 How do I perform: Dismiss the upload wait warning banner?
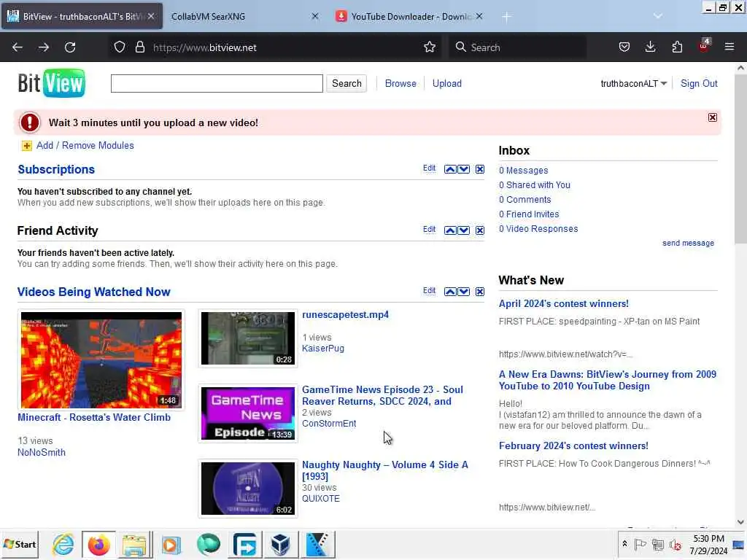[712, 117]
